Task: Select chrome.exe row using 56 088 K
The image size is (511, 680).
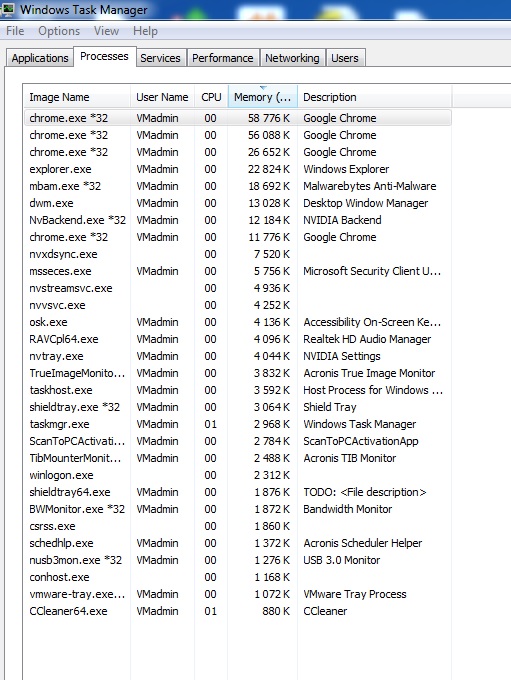Action: coord(238,135)
